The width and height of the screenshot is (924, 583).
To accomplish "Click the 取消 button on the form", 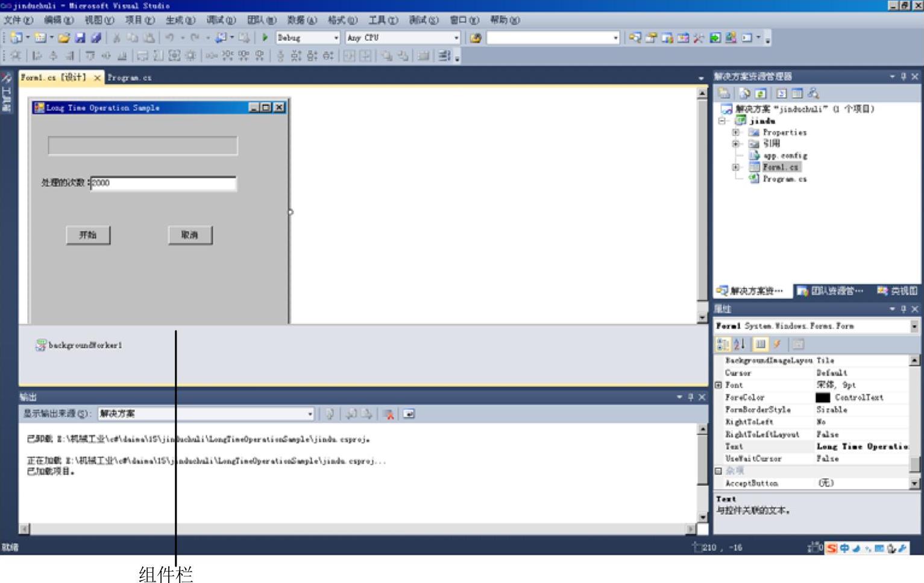I will (x=190, y=235).
